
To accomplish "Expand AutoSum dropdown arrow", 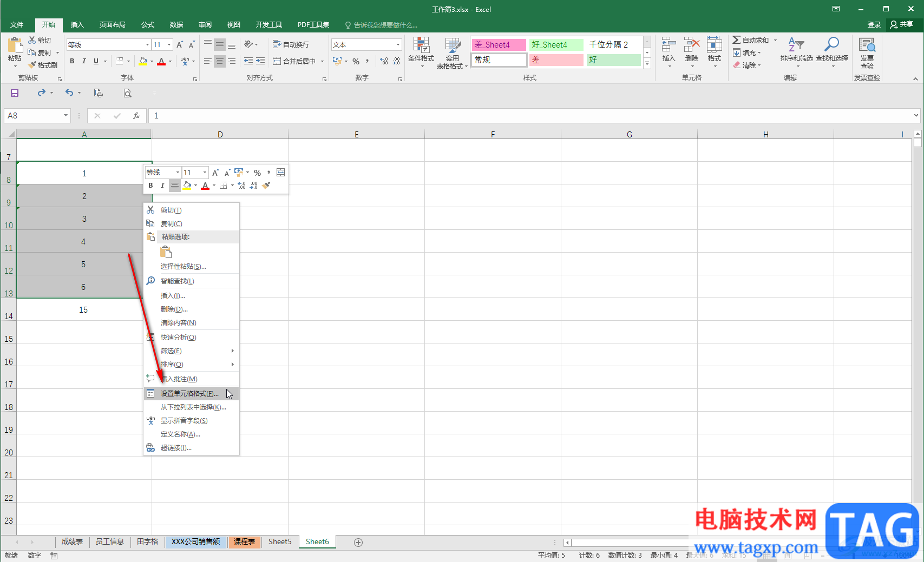I will (x=775, y=41).
